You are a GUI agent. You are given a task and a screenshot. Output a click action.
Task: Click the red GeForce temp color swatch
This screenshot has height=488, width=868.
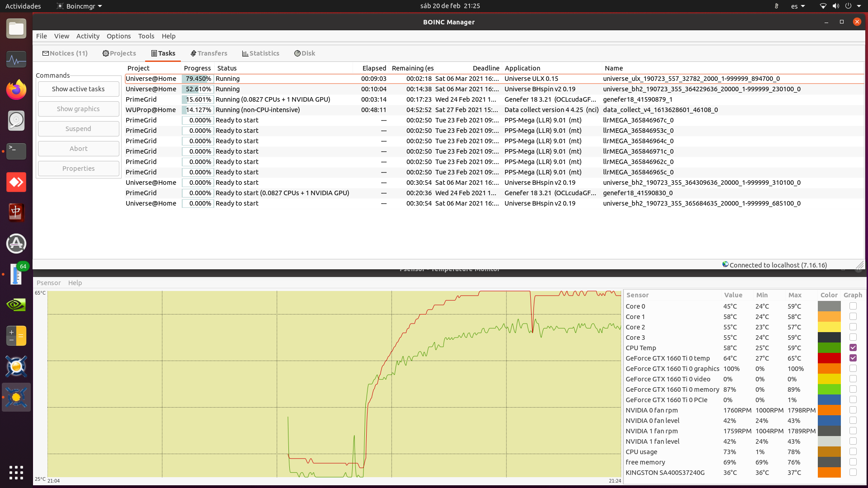829,358
